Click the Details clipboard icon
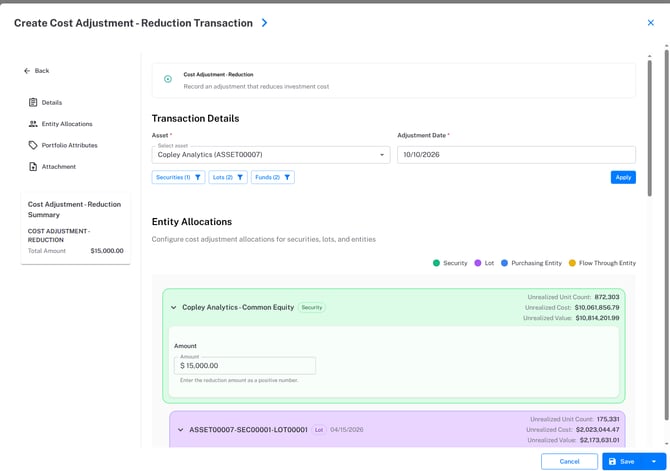Image resolution: width=670 pixels, height=471 pixels. click(x=33, y=102)
